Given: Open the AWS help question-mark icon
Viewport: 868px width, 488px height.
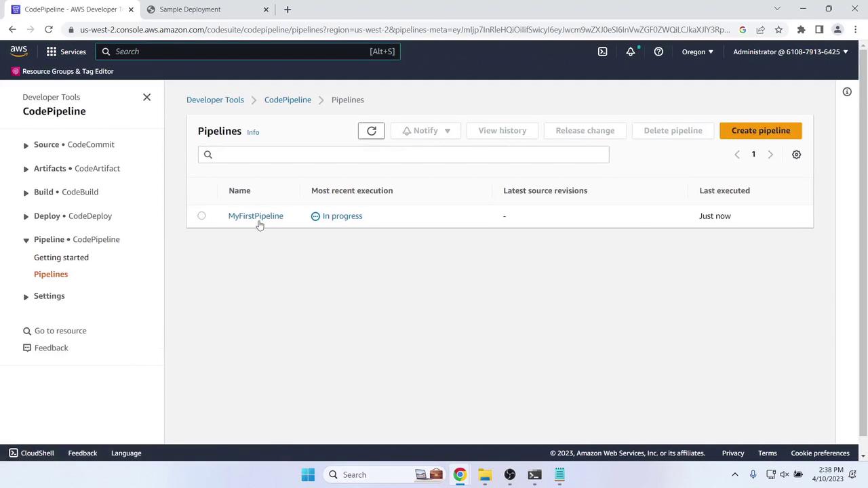Looking at the screenshot, I should (658, 52).
